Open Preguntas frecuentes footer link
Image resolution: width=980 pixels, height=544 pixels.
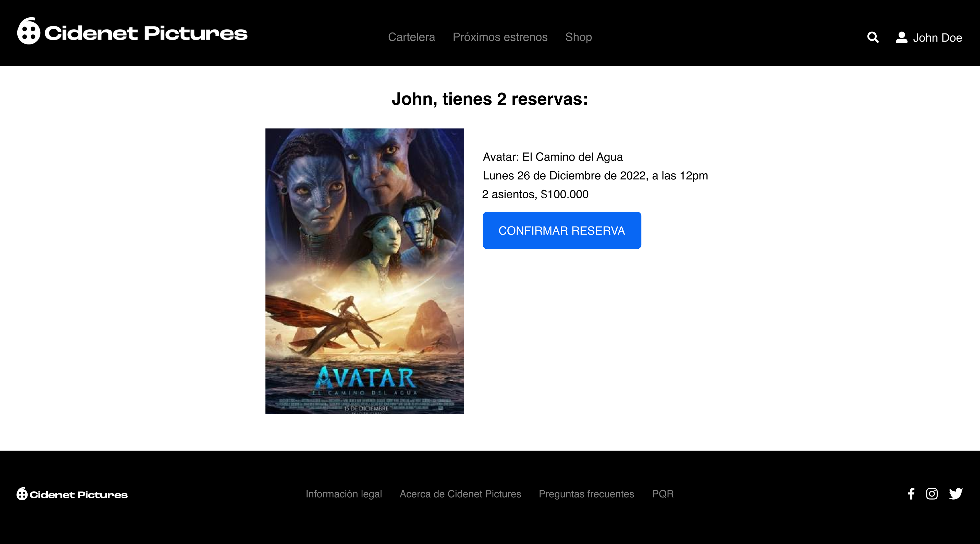pos(586,494)
